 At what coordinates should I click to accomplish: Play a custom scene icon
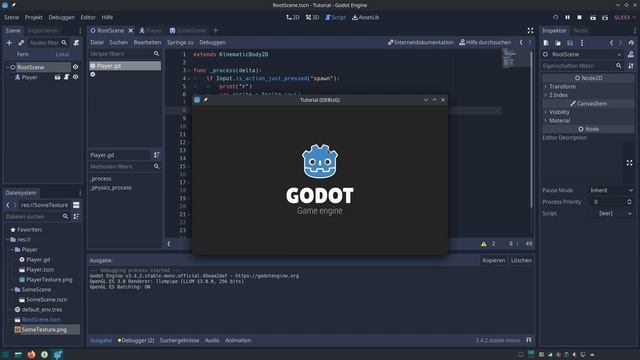click(605, 18)
